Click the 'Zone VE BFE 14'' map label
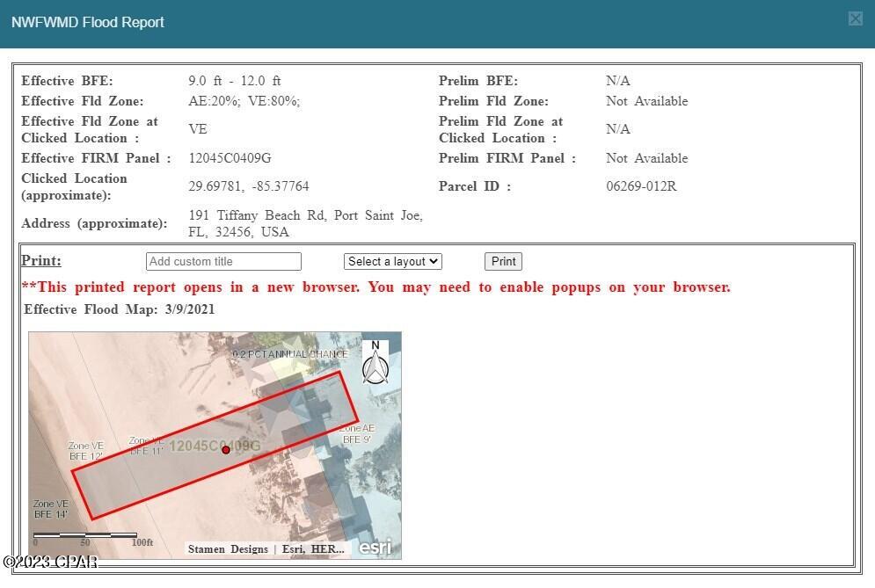 [50, 509]
